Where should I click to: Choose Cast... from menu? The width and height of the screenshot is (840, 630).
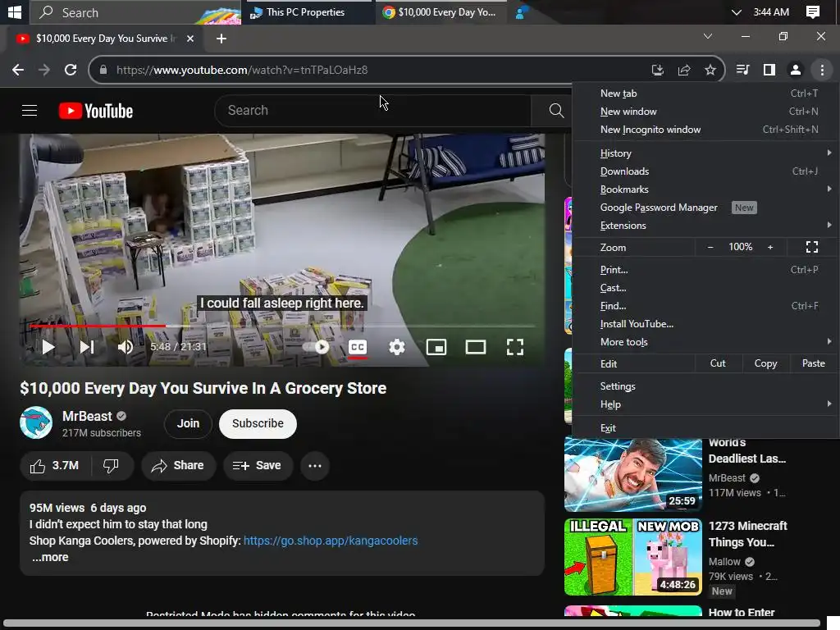(x=704, y=288)
